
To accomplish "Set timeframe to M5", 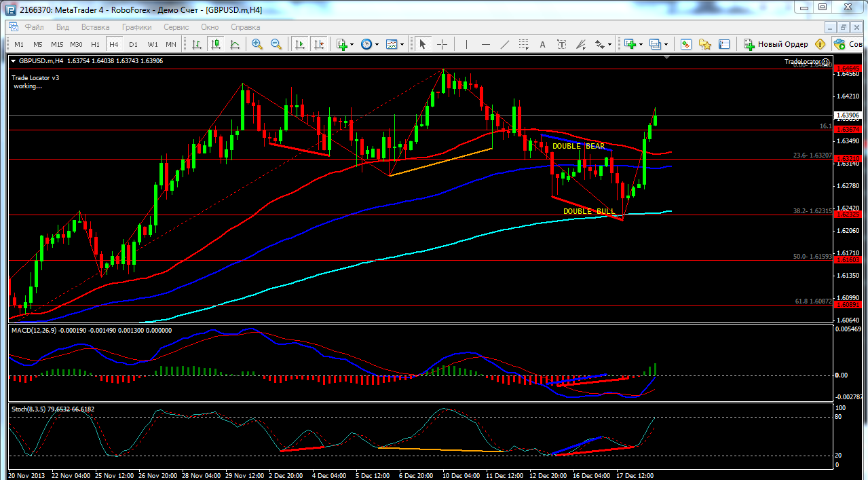I will pyautogui.click(x=38, y=44).
